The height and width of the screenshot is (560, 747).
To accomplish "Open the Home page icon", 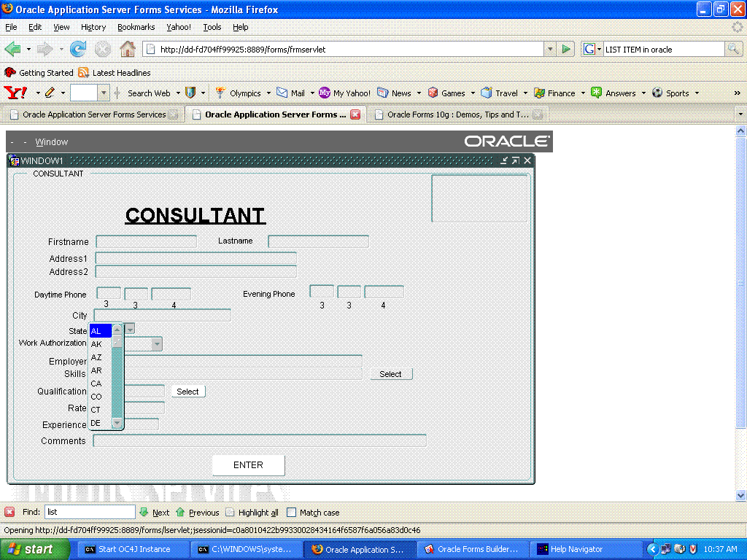I will click(x=127, y=49).
